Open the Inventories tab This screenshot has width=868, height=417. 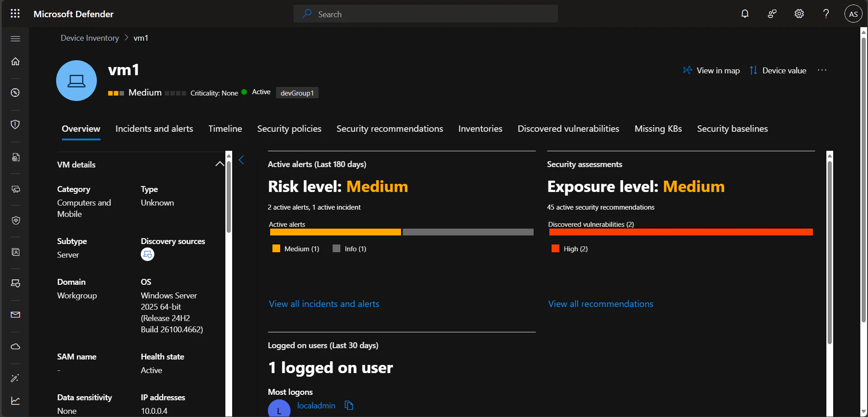pos(481,129)
